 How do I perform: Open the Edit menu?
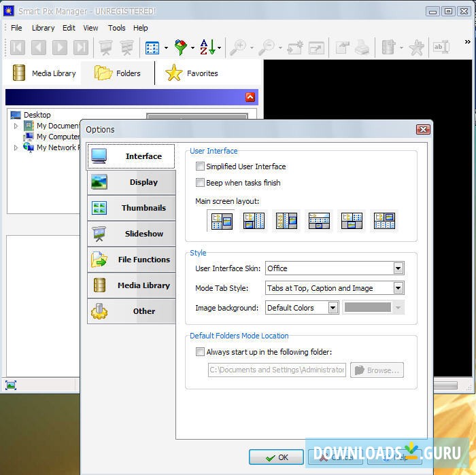pos(69,28)
